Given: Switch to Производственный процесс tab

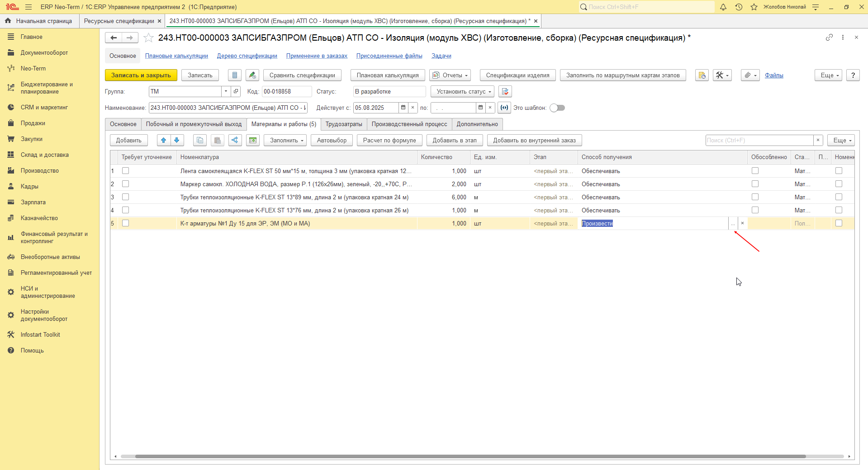Looking at the screenshot, I should tap(409, 124).
